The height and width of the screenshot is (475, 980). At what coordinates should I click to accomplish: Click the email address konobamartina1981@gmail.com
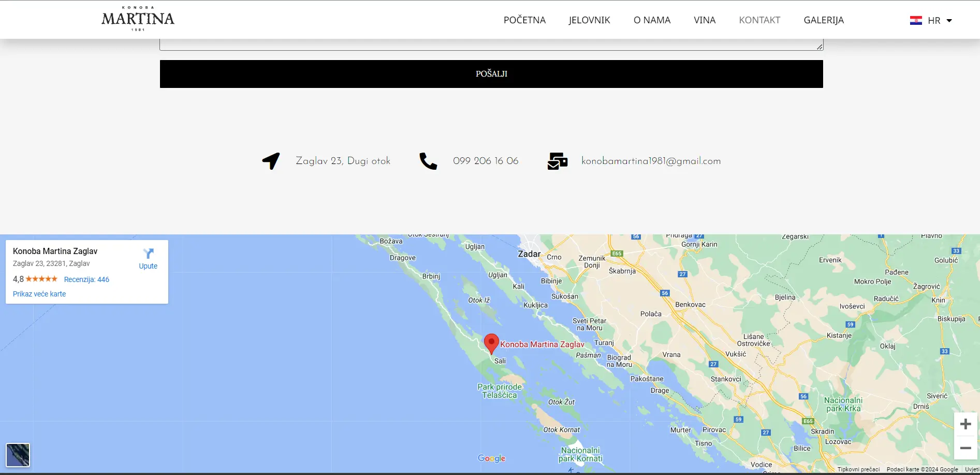click(651, 161)
